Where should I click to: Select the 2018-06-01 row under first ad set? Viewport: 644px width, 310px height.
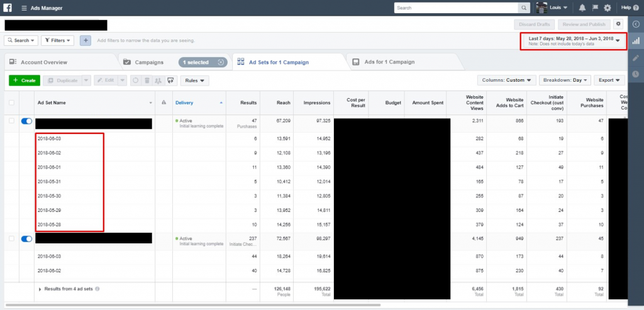tap(49, 167)
